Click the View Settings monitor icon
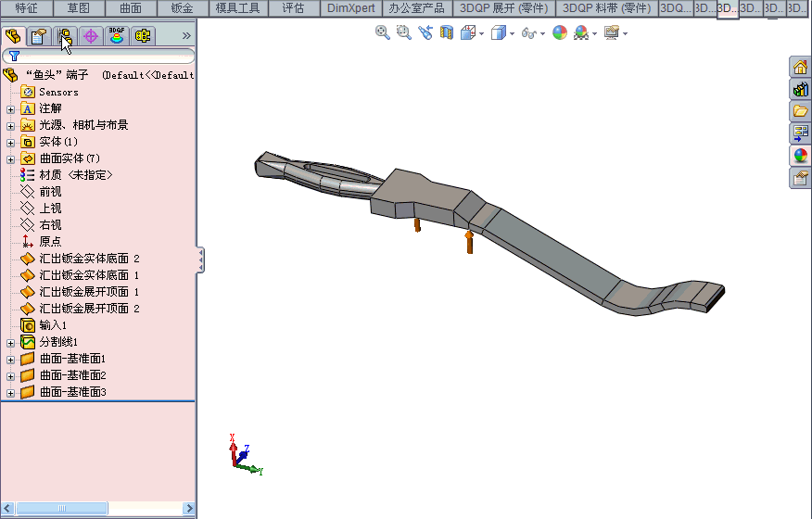This screenshot has width=812, height=519. pos(612,32)
